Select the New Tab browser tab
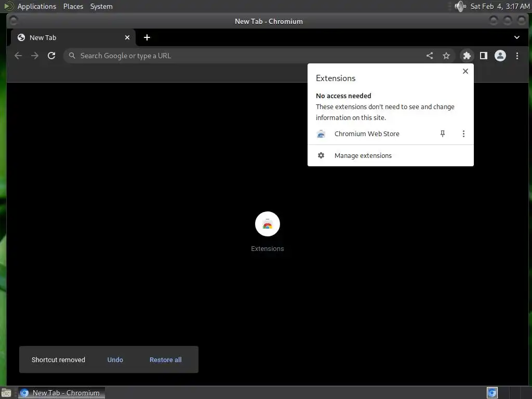Image resolution: width=532 pixels, height=399 pixels. pos(73,37)
